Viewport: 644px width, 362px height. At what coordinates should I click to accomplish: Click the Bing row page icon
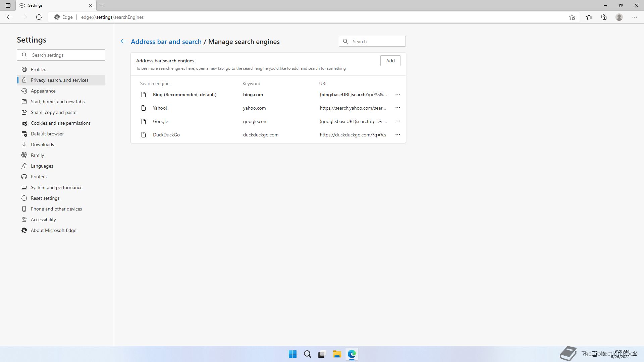(144, 95)
